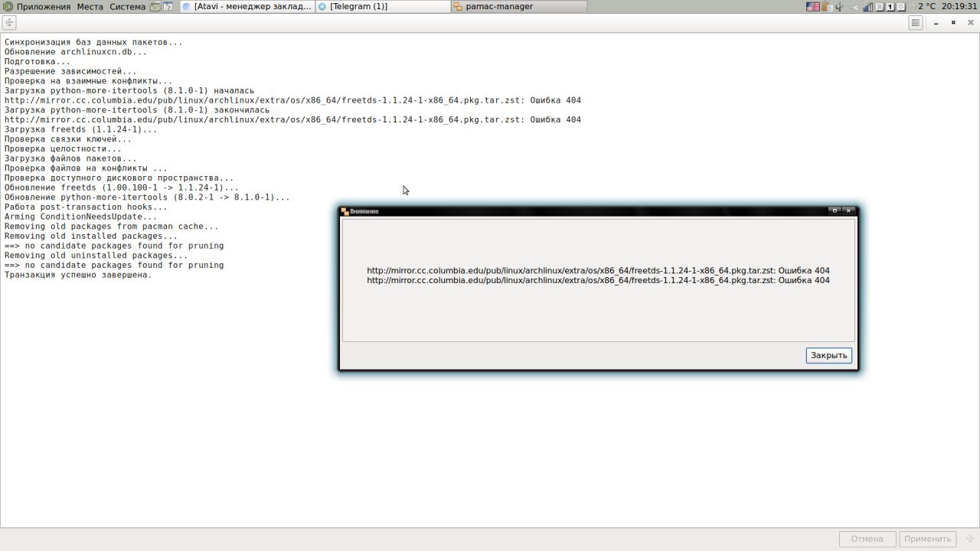Click 'Разрешение зависимостей...' log line
The image size is (980, 551).
(x=70, y=71)
